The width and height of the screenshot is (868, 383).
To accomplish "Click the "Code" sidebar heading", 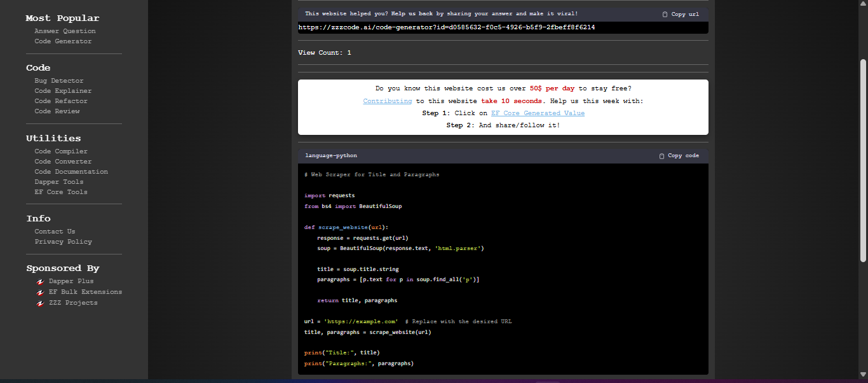I will click(38, 68).
